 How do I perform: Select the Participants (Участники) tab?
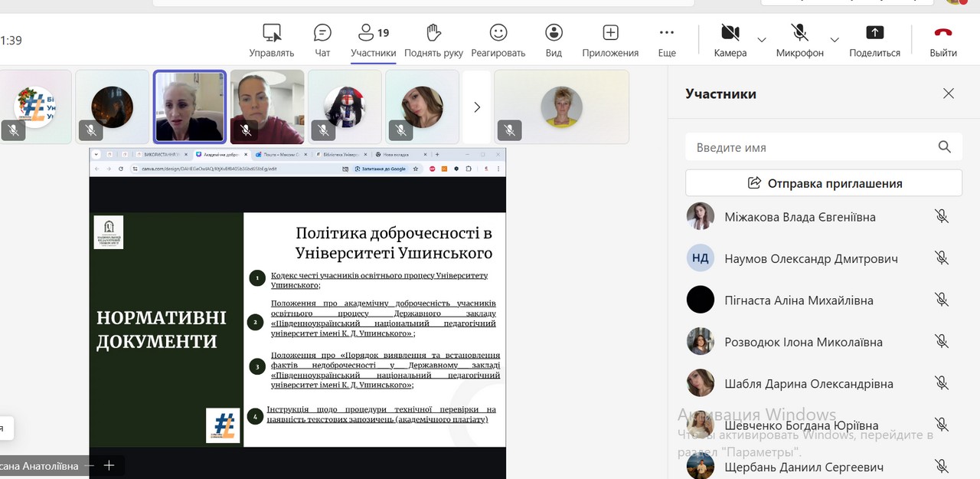click(373, 40)
